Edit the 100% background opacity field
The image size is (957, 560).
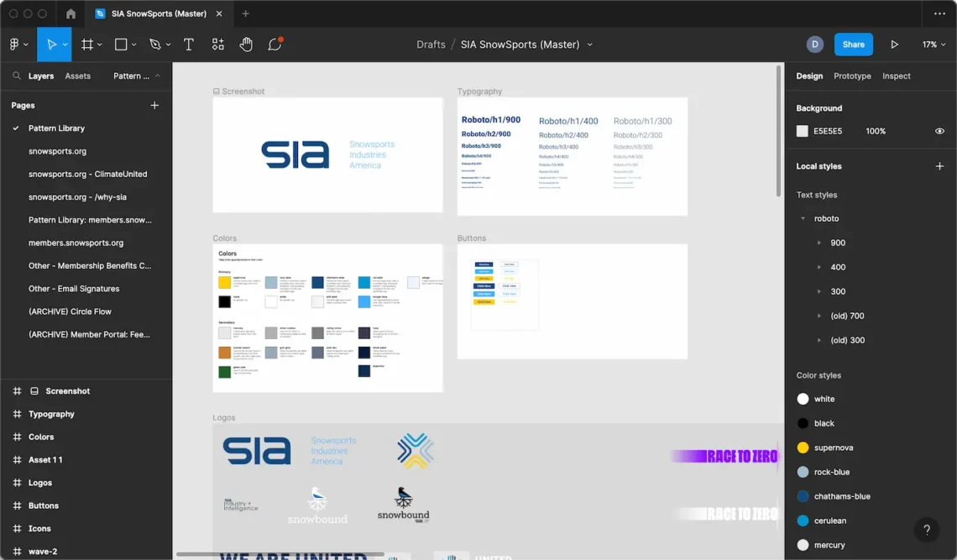coord(876,131)
